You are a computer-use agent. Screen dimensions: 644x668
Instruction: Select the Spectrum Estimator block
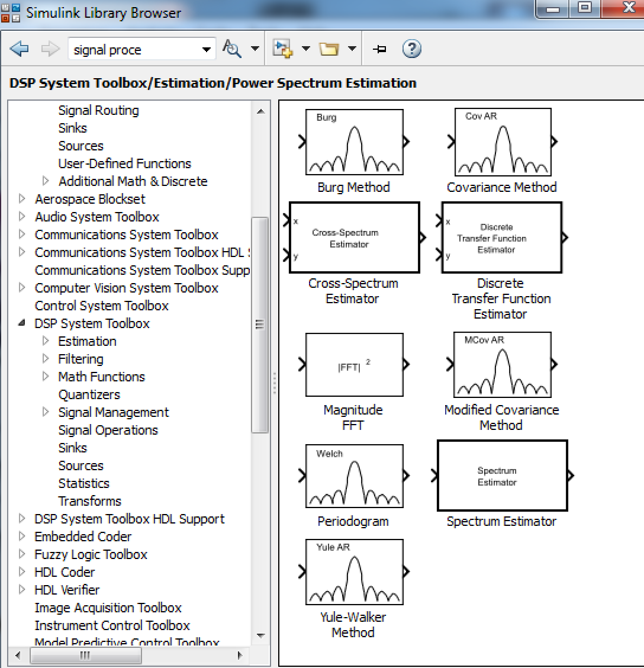tap(503, 476)
